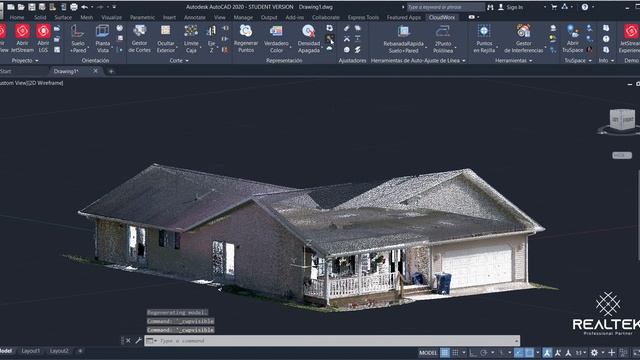Switch to the Visualize ribbon tab
This screenshot has height=360, width=640.
point(111,18)
